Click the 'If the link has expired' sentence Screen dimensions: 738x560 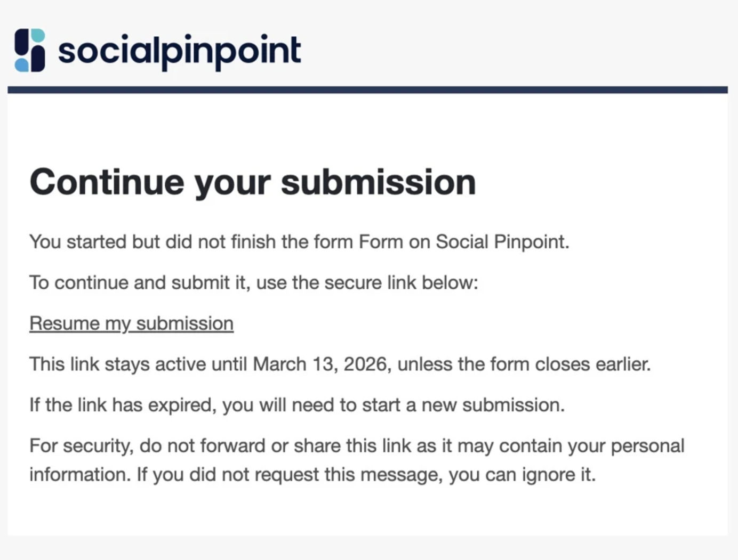tap(296, 405)
